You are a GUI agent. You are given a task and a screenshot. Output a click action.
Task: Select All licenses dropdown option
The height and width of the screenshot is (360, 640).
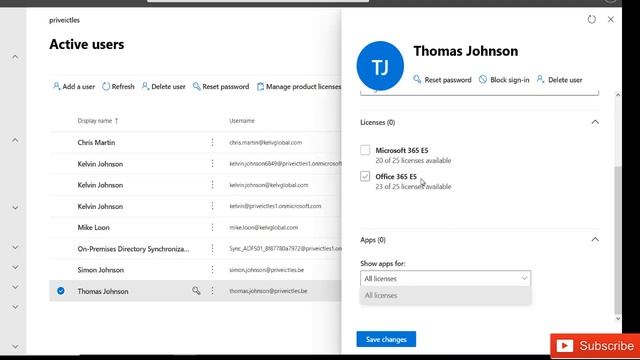445,296
